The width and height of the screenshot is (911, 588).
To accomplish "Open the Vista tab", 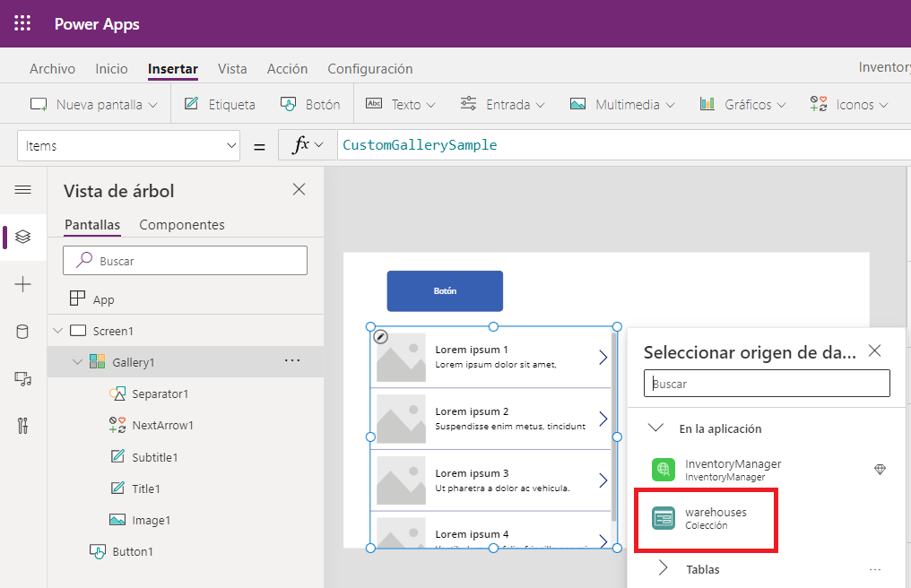I will [x=232, y=68].
